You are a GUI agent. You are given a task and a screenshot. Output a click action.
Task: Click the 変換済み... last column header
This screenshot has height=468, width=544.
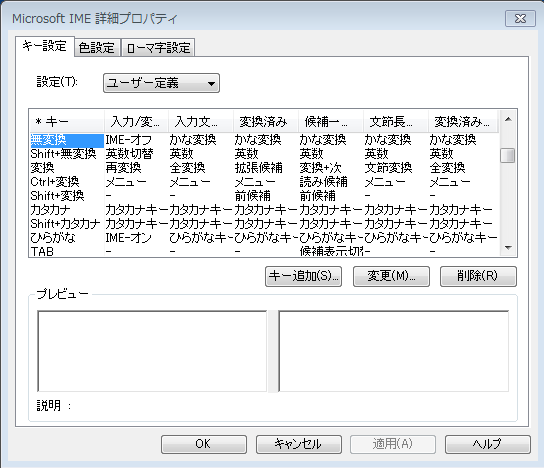[x=463, y=122]
